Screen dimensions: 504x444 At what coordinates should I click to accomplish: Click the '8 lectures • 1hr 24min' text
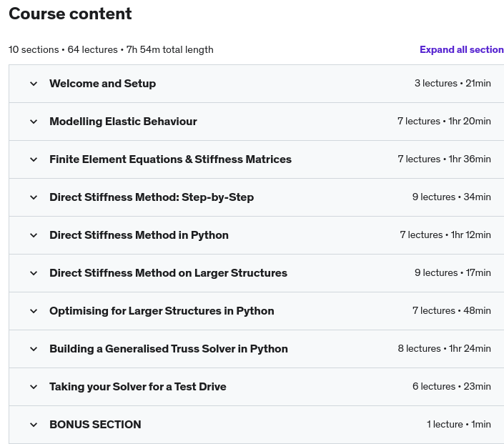click(444, 349)
